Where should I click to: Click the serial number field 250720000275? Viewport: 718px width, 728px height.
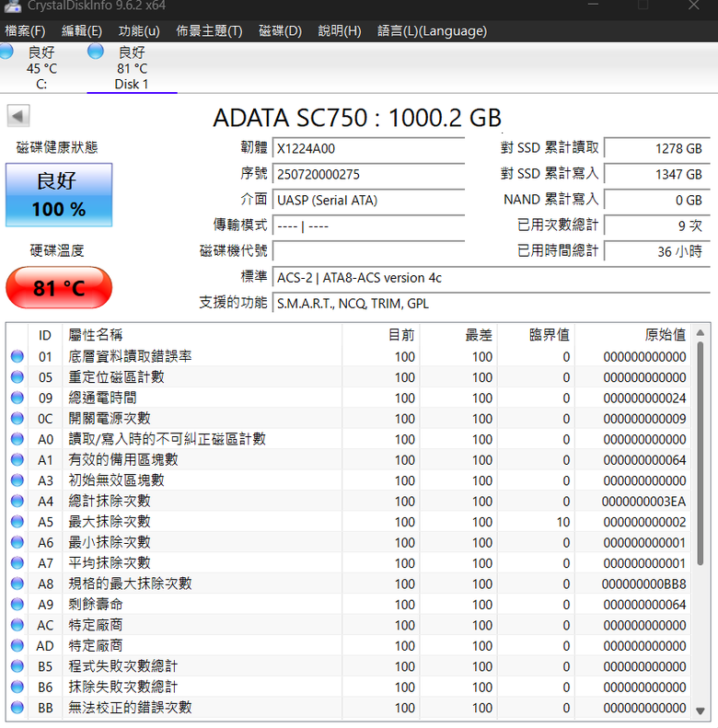pyautogui.click(x=368, y=175)
